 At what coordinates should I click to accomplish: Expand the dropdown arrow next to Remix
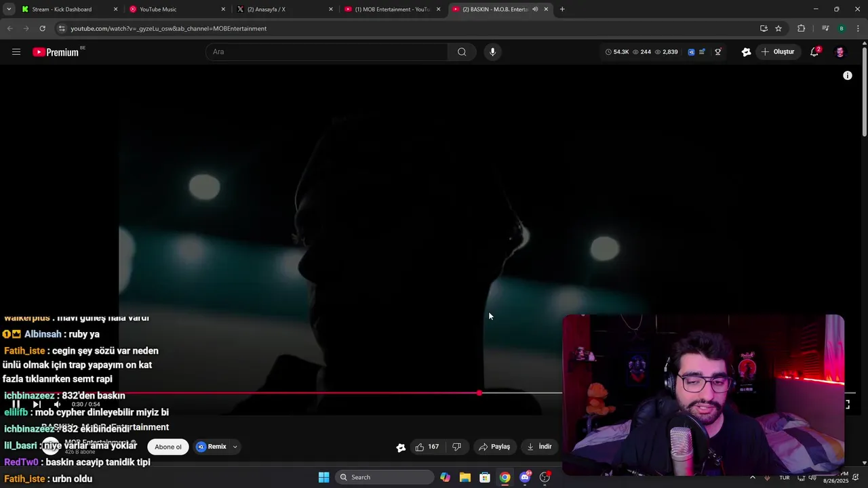(235, 447)
